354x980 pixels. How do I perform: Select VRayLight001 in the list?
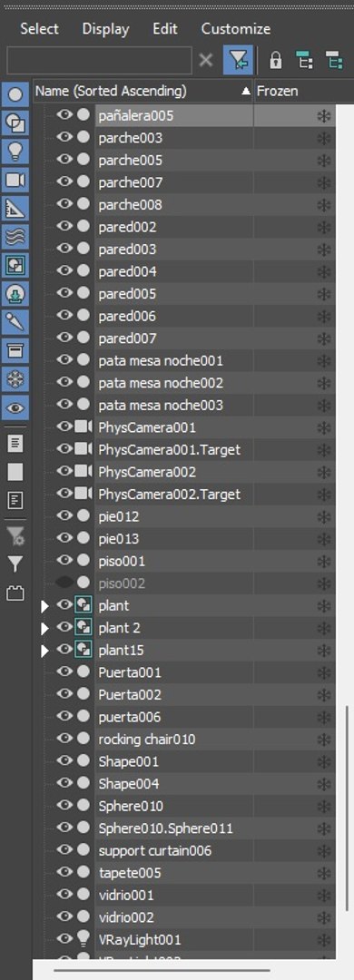140,939
